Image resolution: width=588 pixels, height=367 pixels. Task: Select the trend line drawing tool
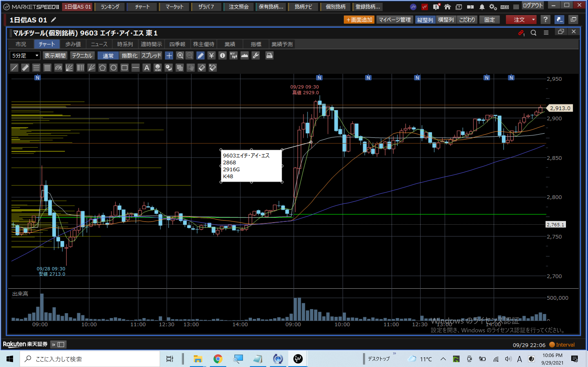click(14, 68)
